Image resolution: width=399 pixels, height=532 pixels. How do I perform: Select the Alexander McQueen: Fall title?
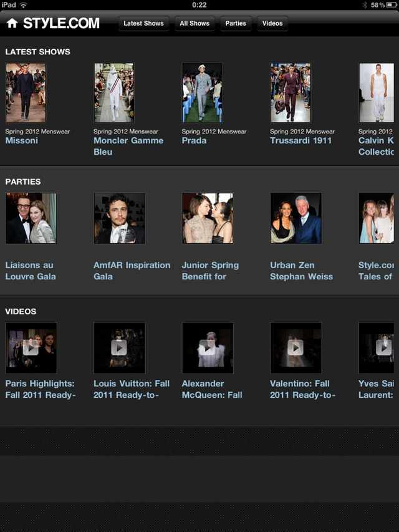(x=212, y=389)
